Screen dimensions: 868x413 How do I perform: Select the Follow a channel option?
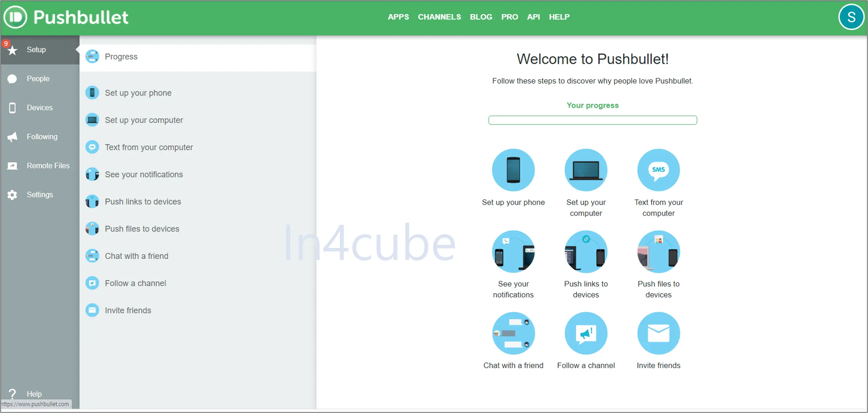[x=135, y=283]
